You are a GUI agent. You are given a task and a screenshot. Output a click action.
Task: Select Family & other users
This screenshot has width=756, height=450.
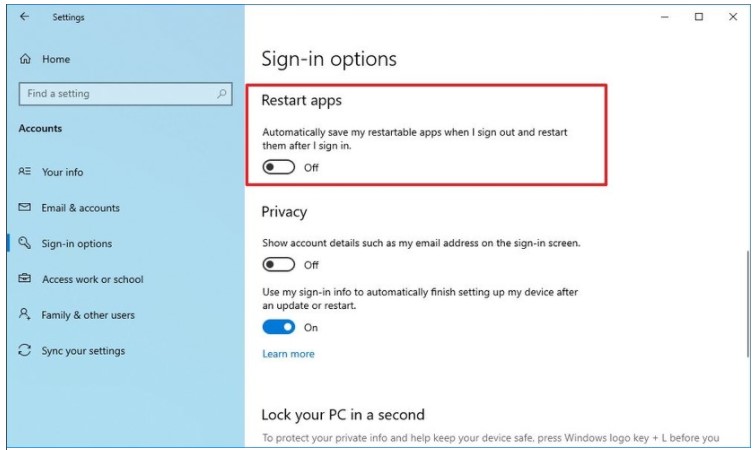[x=88, y=315]
